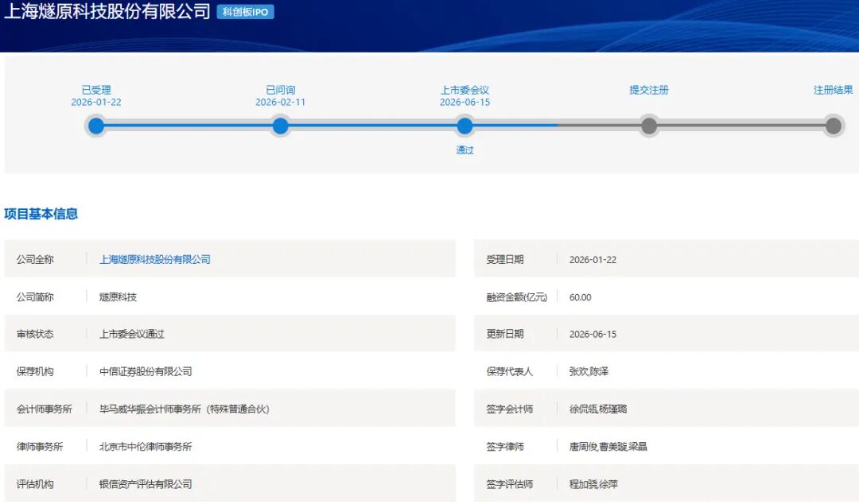Viewport: 859px width, 504px height.
Task: Click the 提交注册 stage label
Action: pyautogui.click(x=649, y=90)
